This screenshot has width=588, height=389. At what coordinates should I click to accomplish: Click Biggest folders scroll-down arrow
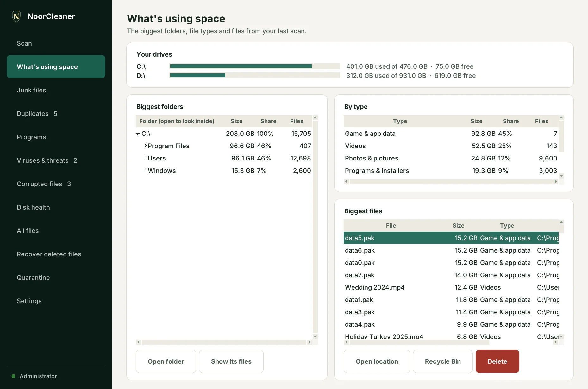(315, 336)
